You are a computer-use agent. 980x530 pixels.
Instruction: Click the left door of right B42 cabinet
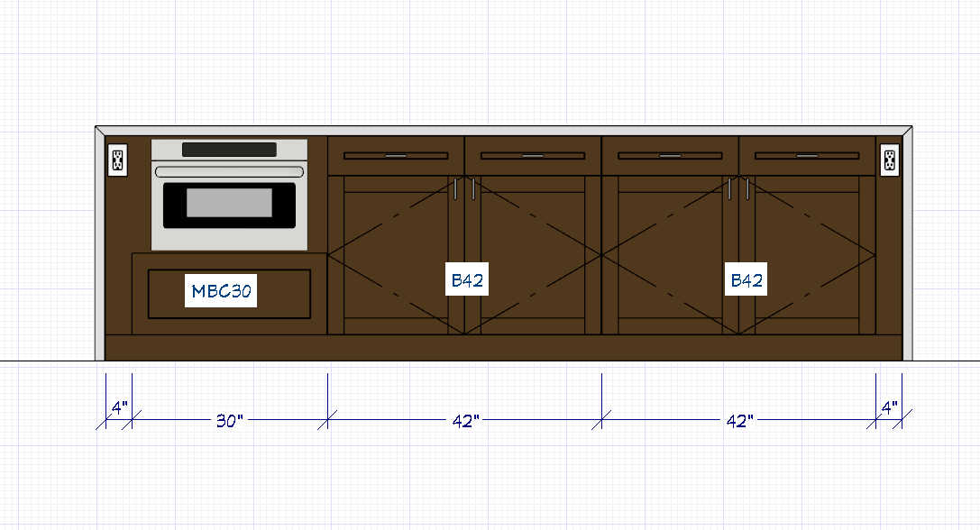coord(670,255)
